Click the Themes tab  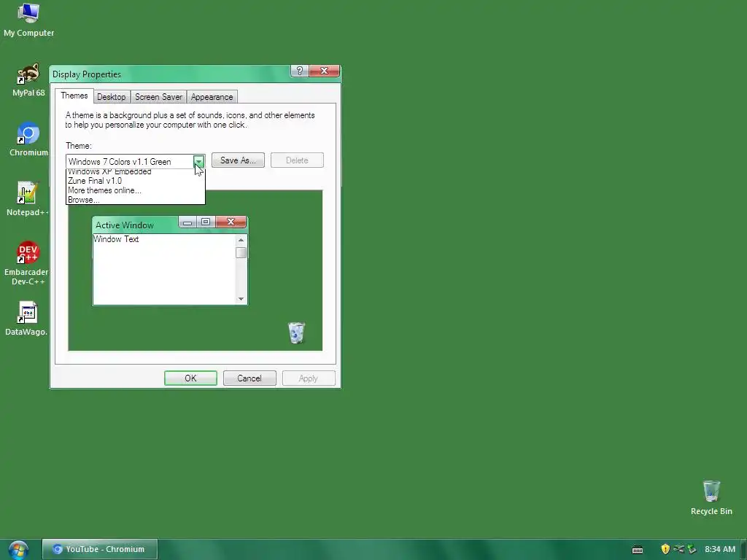pos(74,96)
